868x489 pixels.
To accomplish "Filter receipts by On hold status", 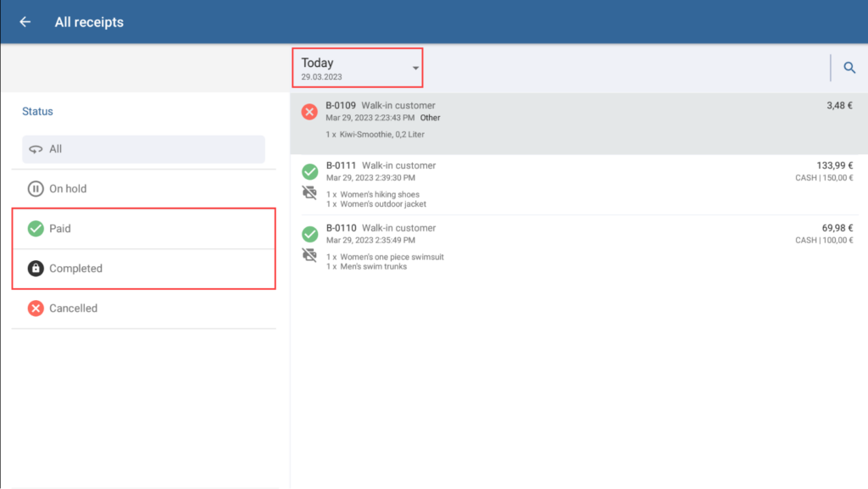I will (x=68, y=189).
